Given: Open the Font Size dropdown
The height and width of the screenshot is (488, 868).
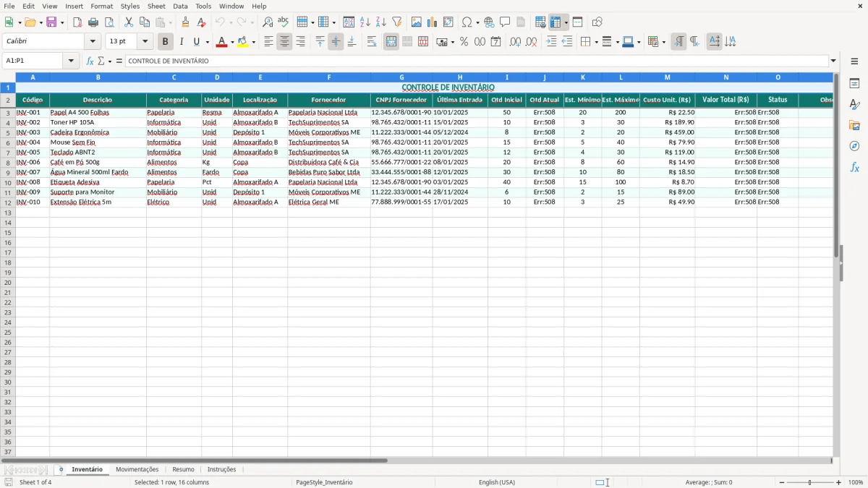Looking at the screenshot, I should pyautogui.click(x=145, y=42).
